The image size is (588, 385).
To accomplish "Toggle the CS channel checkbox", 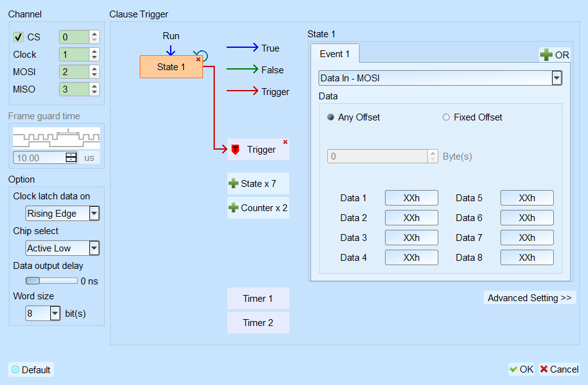I will (18, 37).
